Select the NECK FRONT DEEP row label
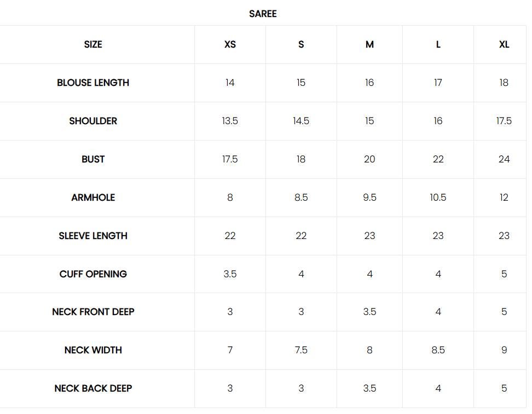Screen dimensions: 532x414 pos(93,312)
